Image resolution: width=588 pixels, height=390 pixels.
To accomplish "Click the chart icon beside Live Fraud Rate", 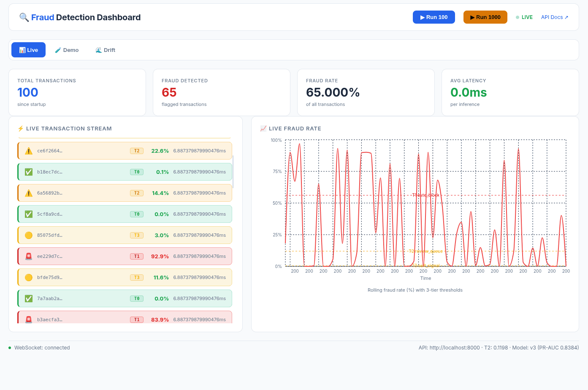I will 263,128.
